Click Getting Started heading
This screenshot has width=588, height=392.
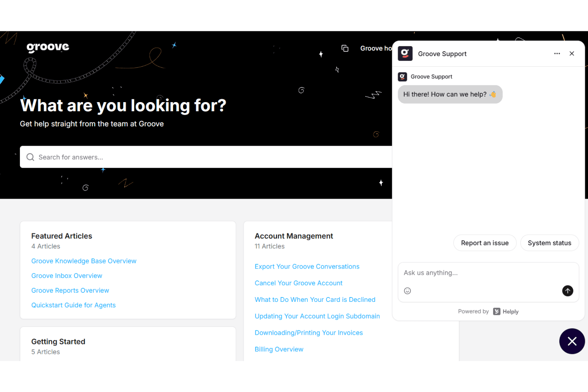[58, 342]
